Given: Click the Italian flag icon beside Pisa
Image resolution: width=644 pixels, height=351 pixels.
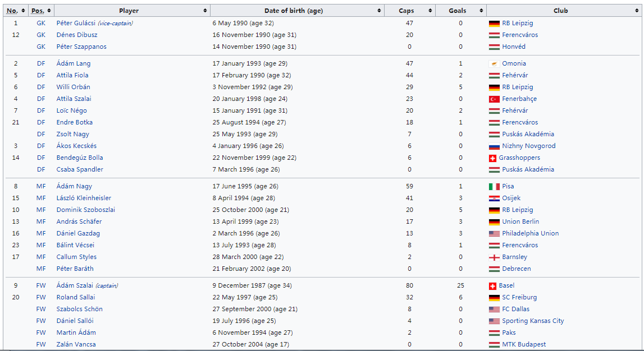Looking at the screenshot, I should pyautogui.click(x=494, y=187).
